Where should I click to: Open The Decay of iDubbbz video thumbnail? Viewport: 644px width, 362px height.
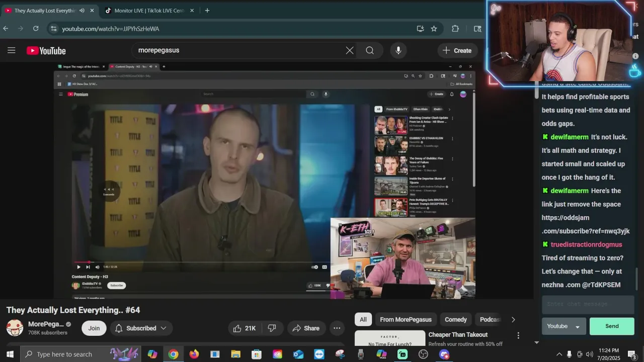pos(391,165)
